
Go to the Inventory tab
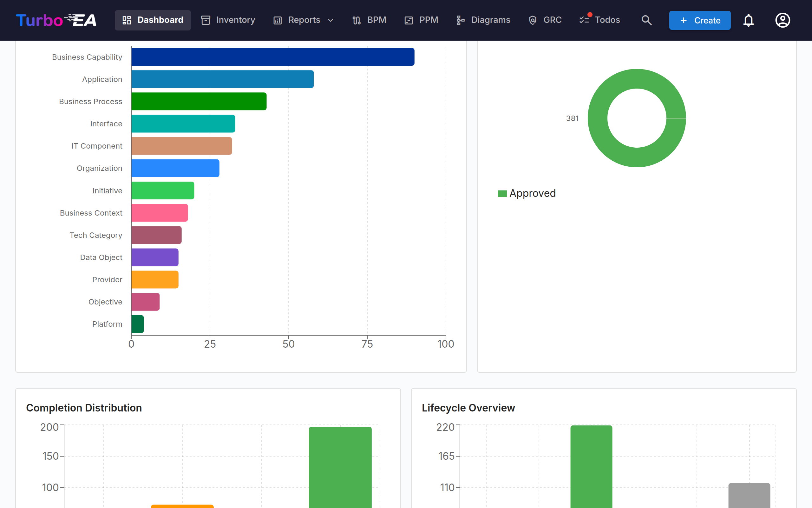coord(228,20)
